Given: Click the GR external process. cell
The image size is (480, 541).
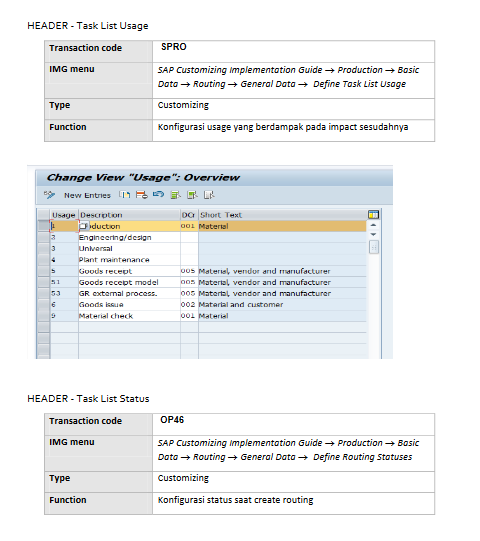Looking at the screenshot, I should tap(129, 293).
